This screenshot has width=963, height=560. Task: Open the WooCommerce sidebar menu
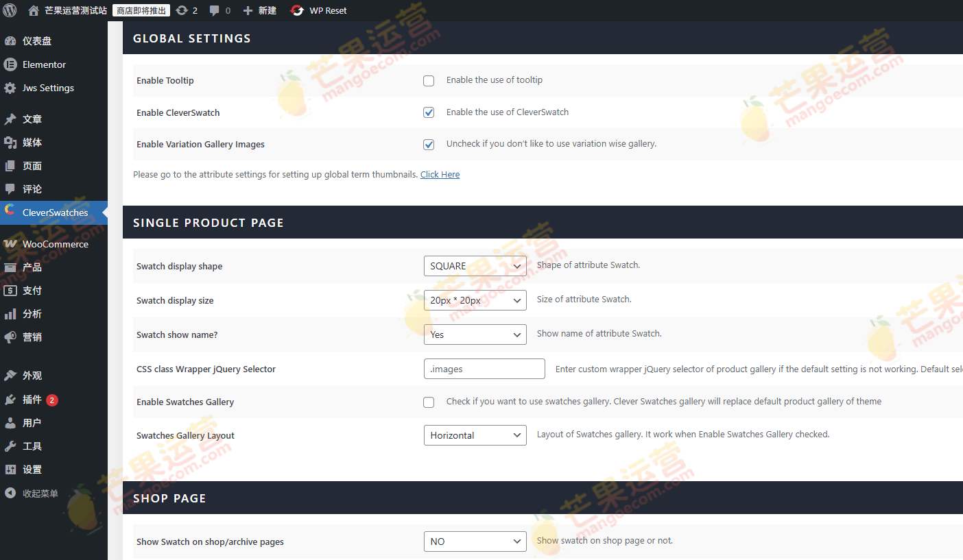55,244
